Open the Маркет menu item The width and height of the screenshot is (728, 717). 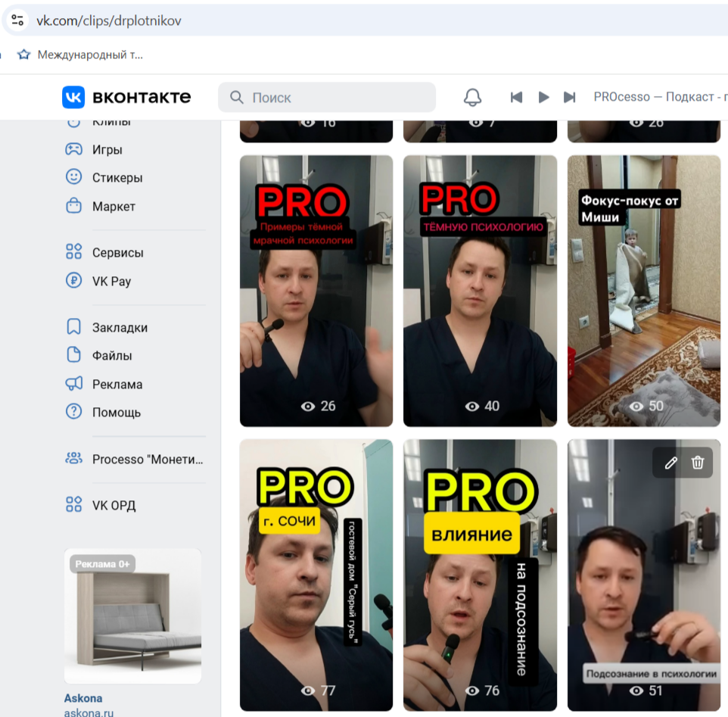(x=114, y=206)
